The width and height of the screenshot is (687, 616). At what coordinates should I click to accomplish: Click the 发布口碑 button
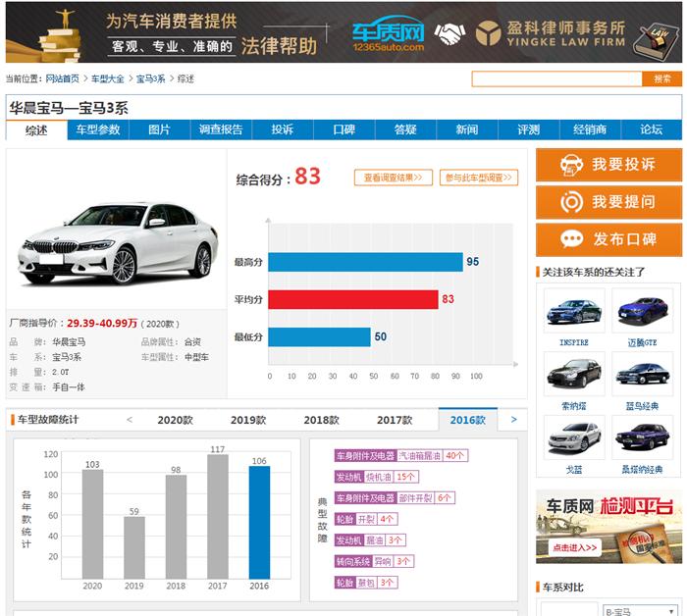point(609,239)
